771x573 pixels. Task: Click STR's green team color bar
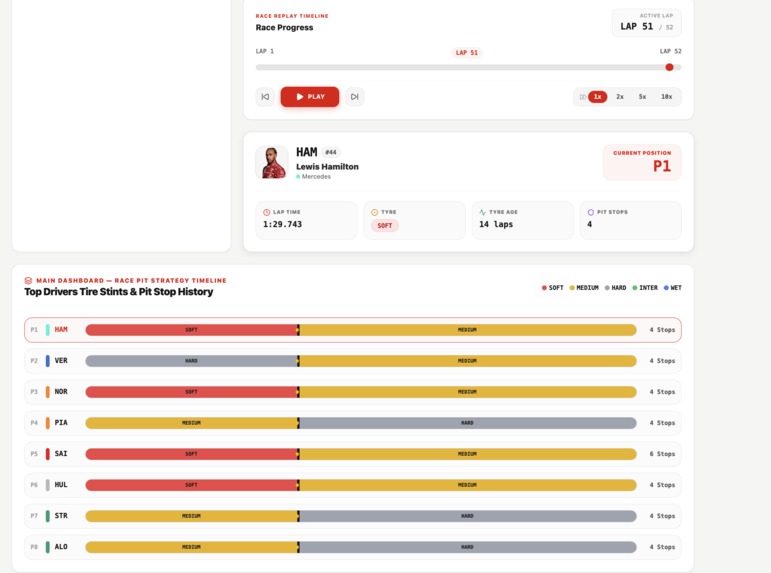48,516
